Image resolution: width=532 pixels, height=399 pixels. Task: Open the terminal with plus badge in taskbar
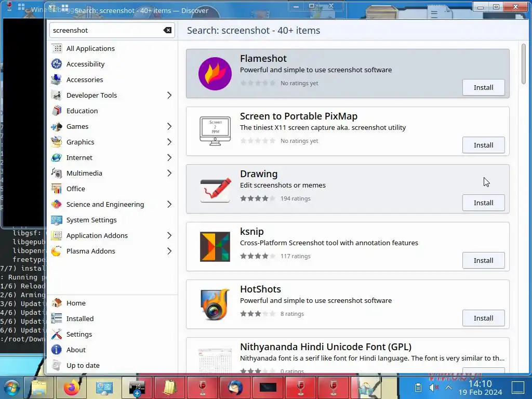pos(137,387)
